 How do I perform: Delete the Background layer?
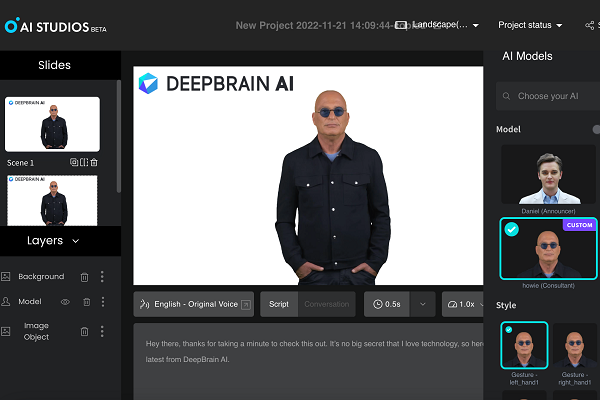(86, 277)
